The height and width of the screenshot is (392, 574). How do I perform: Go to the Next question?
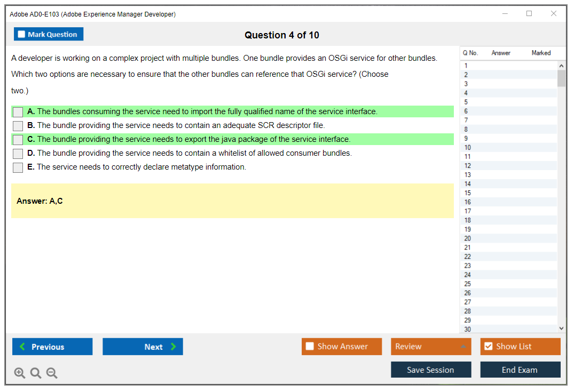pos(143,347)
